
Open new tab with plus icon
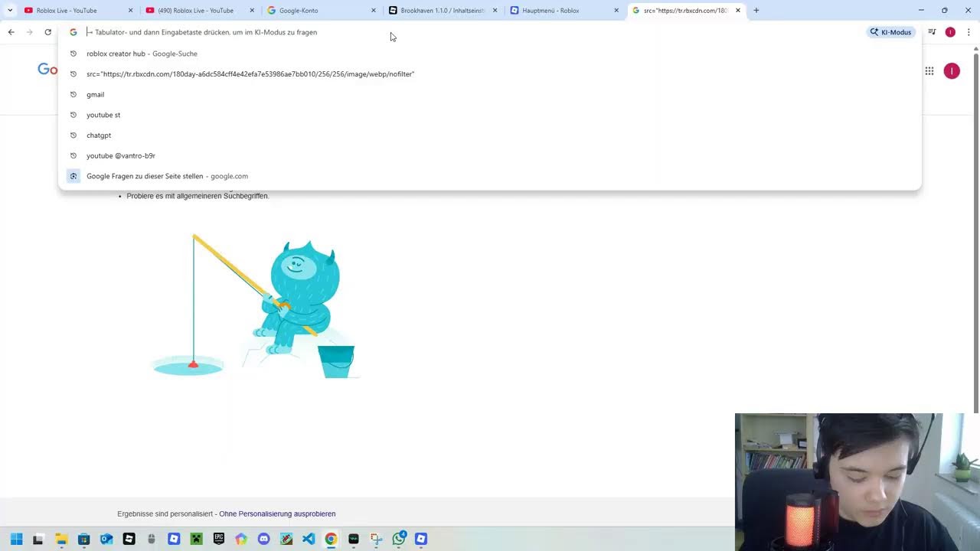click(x=756, y=10)
